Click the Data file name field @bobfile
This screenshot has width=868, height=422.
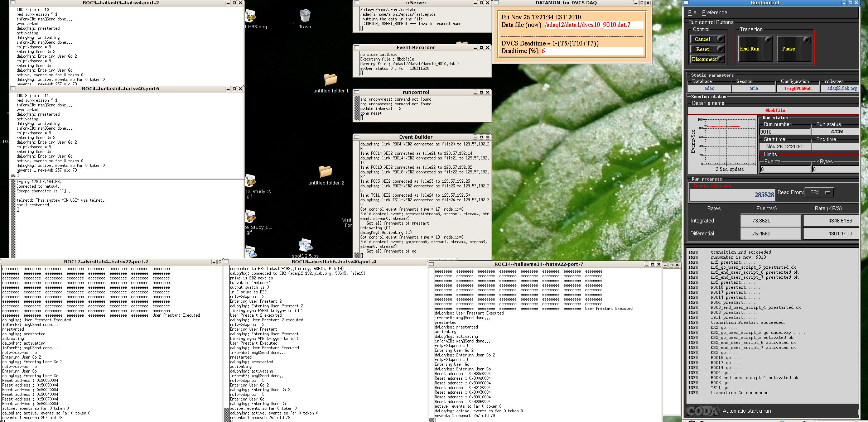coord(773,110)
